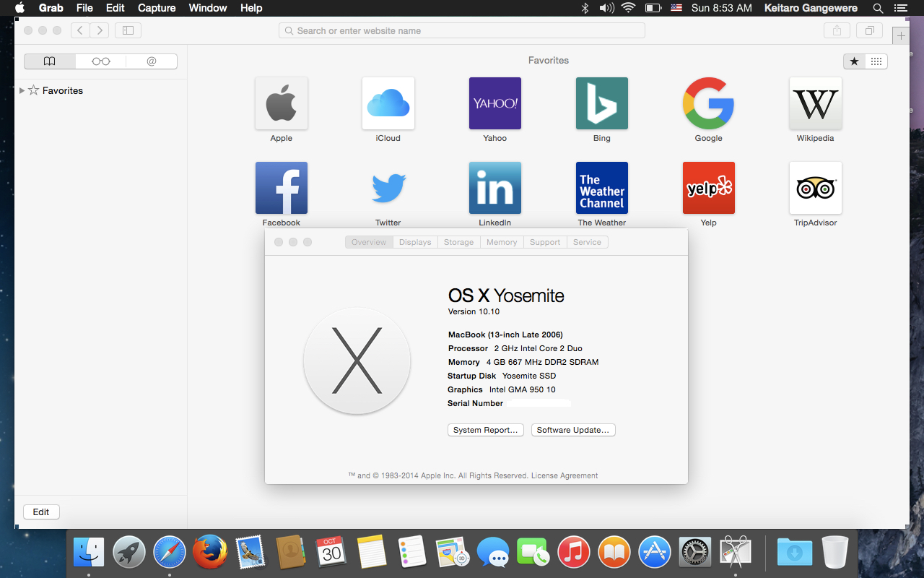Open Notification Center
The image size is (924, 578).
click(899, 8)
